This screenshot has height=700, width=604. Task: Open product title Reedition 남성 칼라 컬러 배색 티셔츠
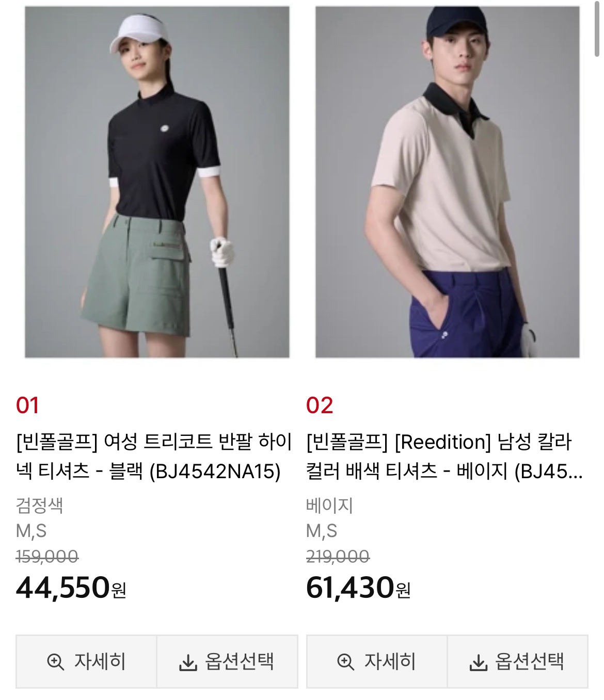(444, 457)
